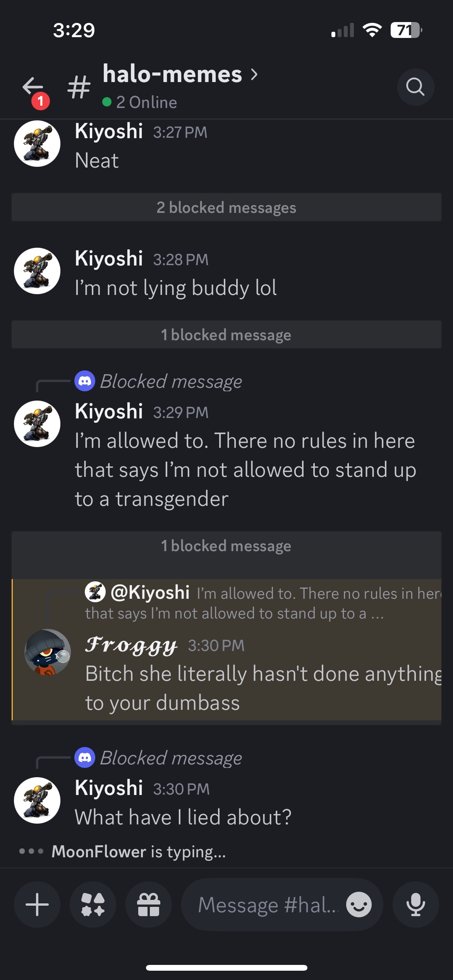Open halo-memes channel details chevron
The height and width of the screenshot is (980, 453).
coord(254,74)
